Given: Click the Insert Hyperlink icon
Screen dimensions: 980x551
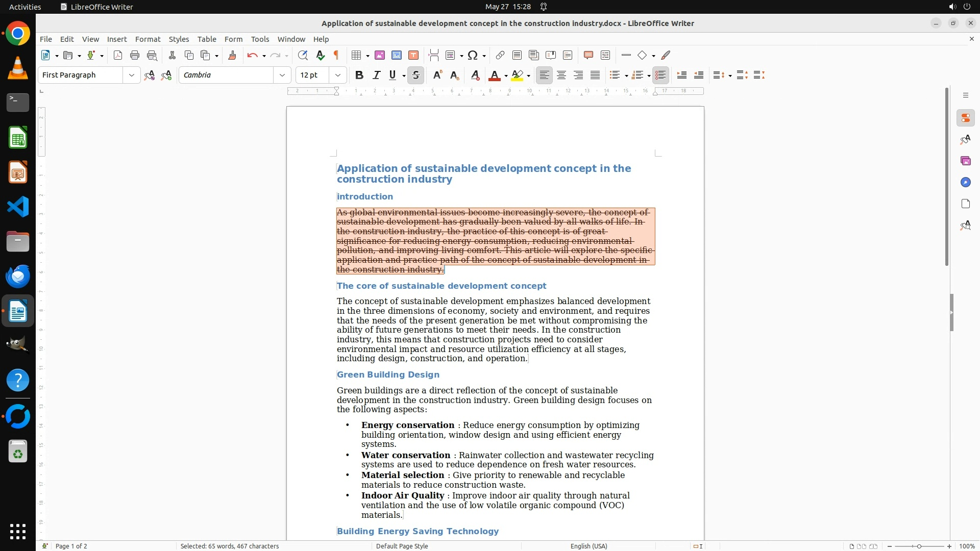Looking at the screenshot, I should (x=500, y=55).
